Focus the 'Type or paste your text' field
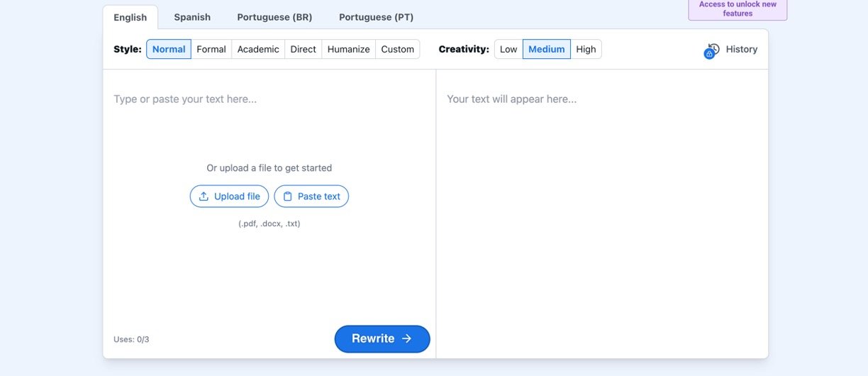 [269, 99]
